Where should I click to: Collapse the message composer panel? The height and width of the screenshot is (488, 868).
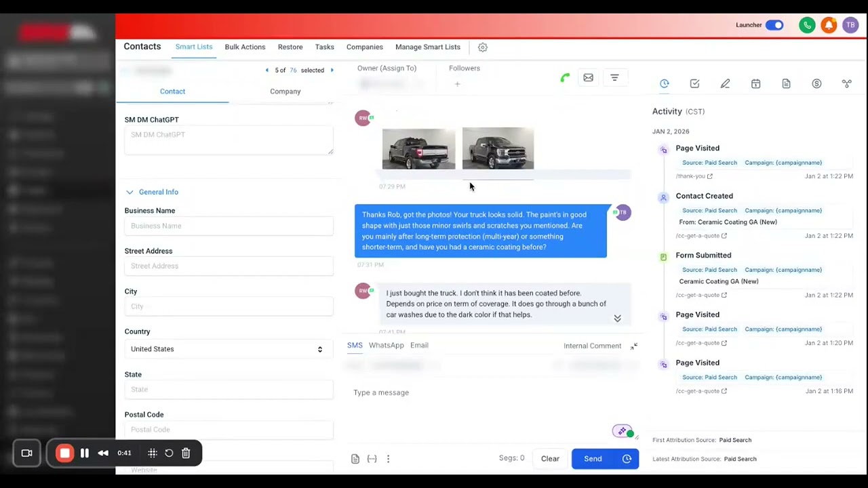click(x=634, y=346)
